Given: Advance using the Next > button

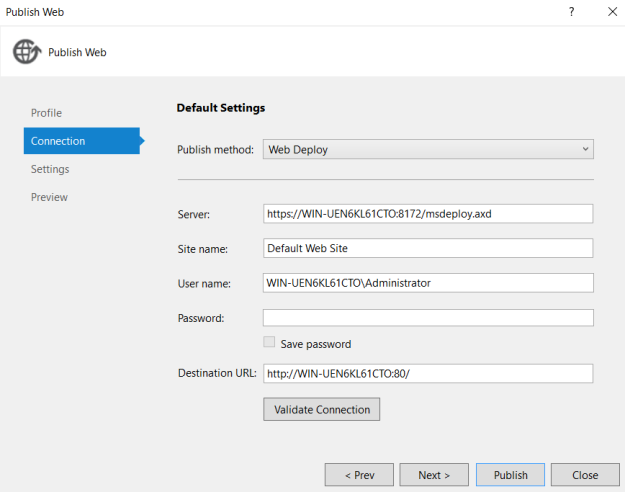Looking at the screenshot, I should (434, 474).
